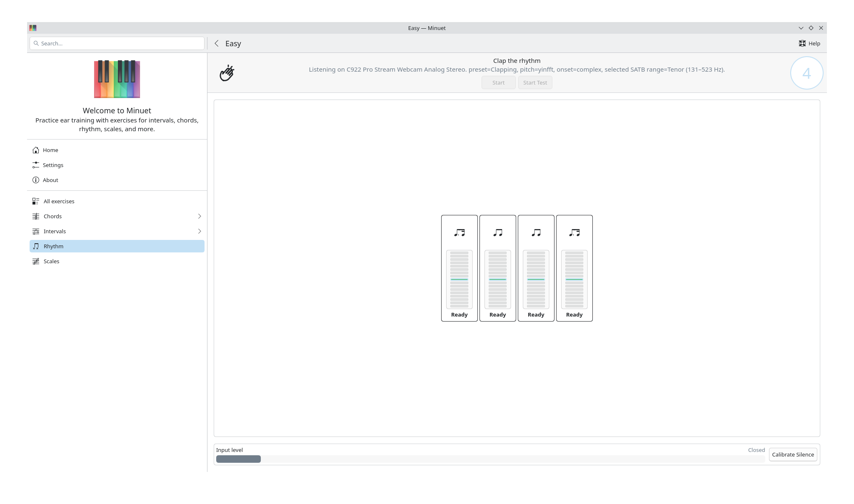The image size is (854, 504).
Task: Go to Home page
Action: 117,150
